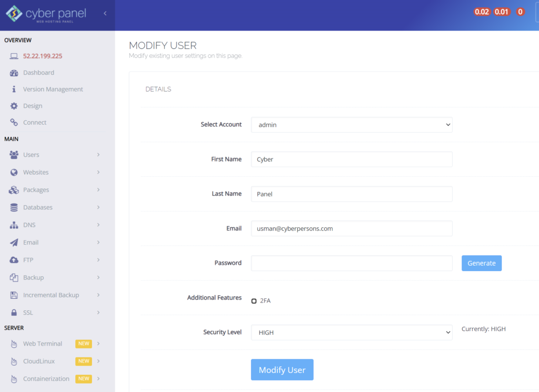This screenshot has height=392, width=539.
Task: Click the Containerization flame icon
Action: pos(14,379)
